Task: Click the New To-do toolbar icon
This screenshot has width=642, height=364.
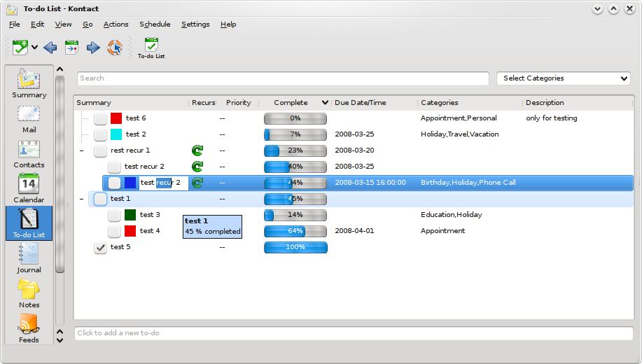Action: click(x=20, y=48)
